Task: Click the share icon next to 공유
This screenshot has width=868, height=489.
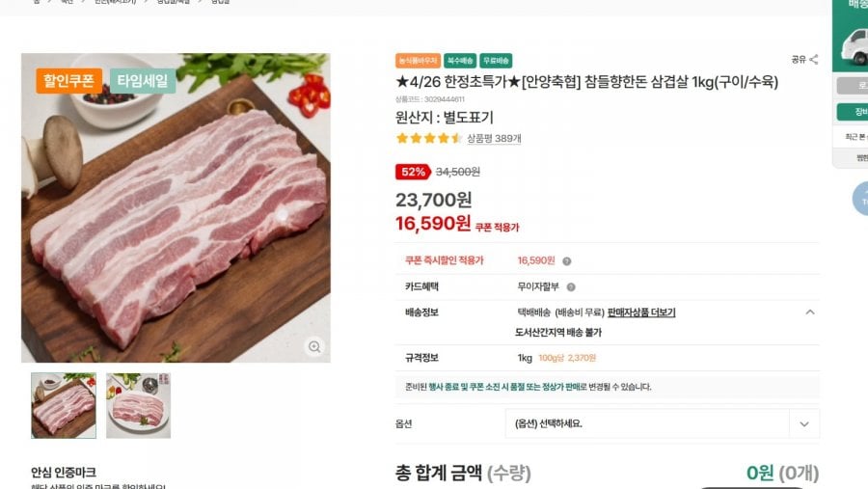Action: [x=814, y=60]
